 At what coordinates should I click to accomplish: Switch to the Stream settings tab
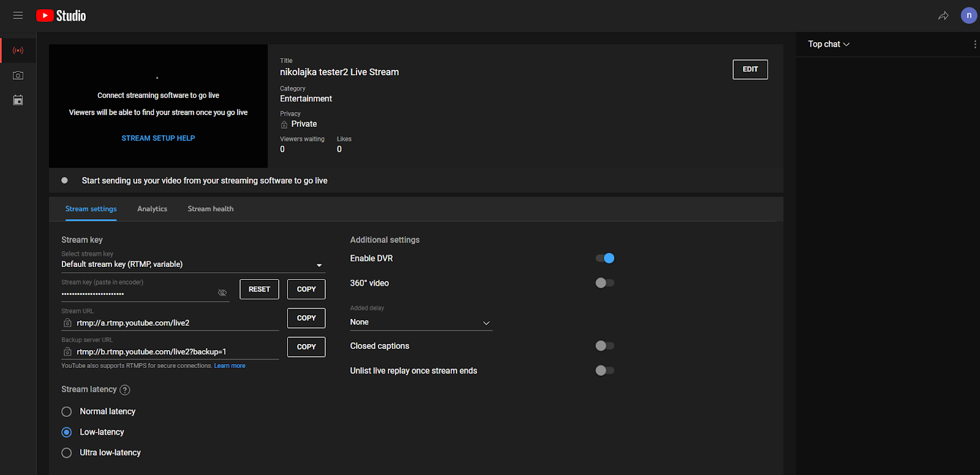click(91, 209)
